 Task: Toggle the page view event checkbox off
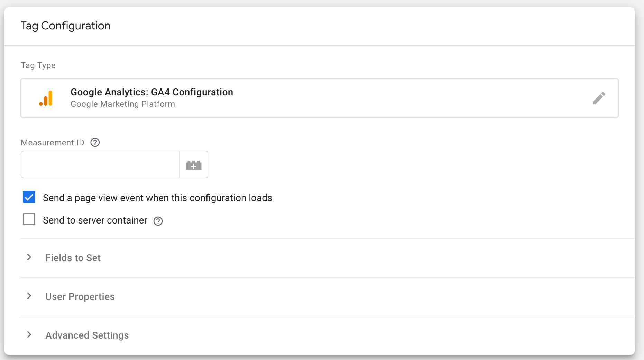pos(29,197)
